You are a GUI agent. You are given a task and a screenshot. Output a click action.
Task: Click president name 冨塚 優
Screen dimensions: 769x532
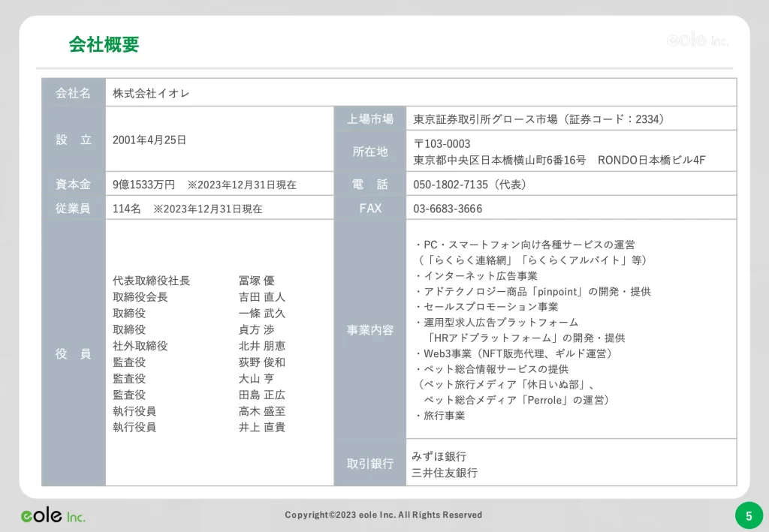(256, 281)
